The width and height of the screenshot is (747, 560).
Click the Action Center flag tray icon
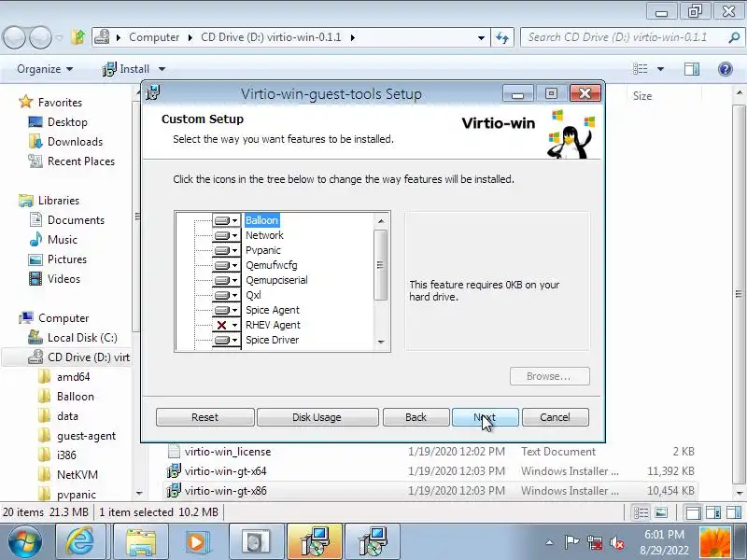571,542
